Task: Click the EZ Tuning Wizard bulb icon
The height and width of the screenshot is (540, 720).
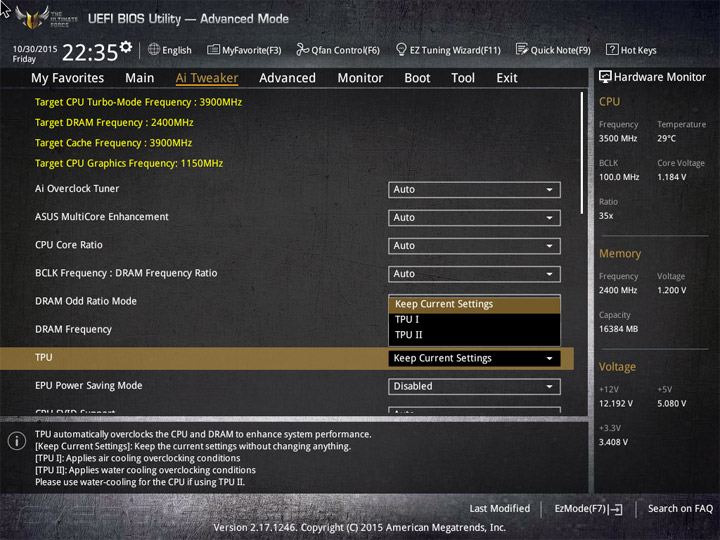Action: [401, 49]
